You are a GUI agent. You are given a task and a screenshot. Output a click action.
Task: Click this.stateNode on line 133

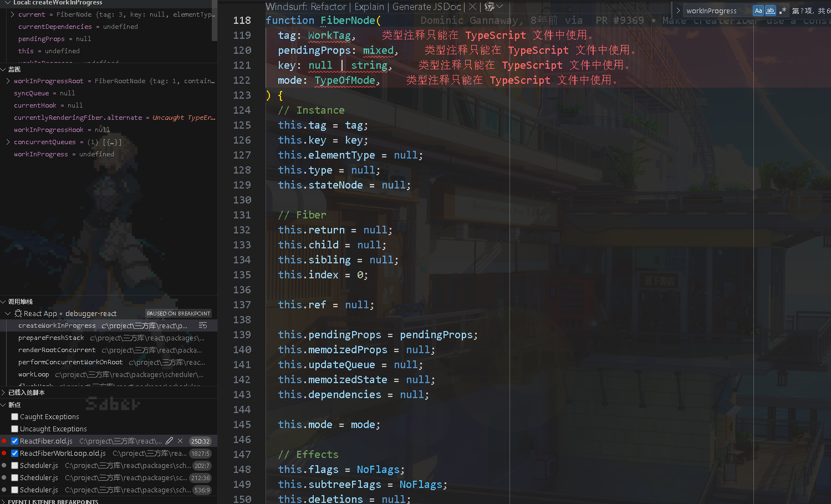(320, 185)
